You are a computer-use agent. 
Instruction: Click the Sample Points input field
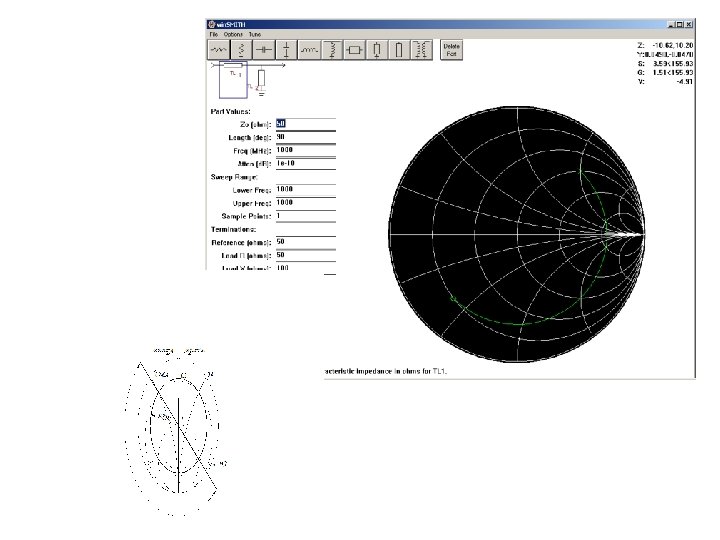coord(306,216)
